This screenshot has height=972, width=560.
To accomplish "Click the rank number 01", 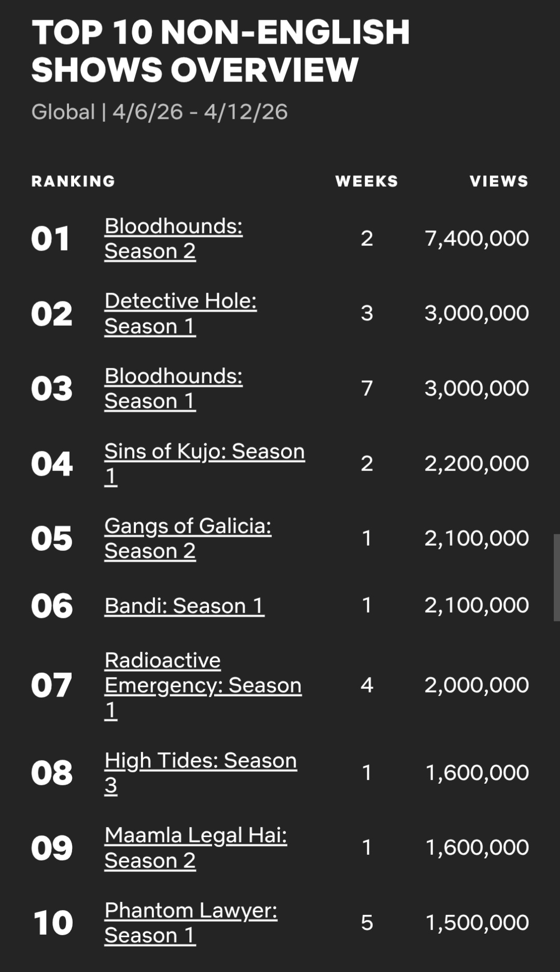I will point(50,239).
